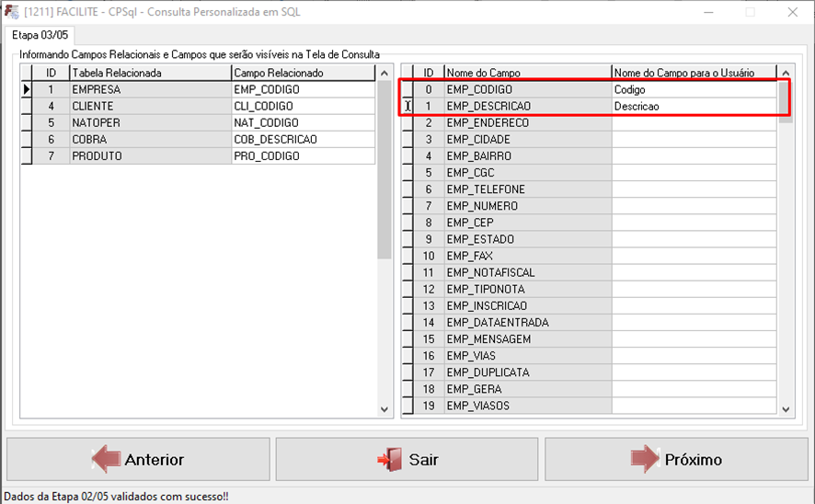Click the row selector beside EMP_DESCRICAO

(x=407, y=107)
